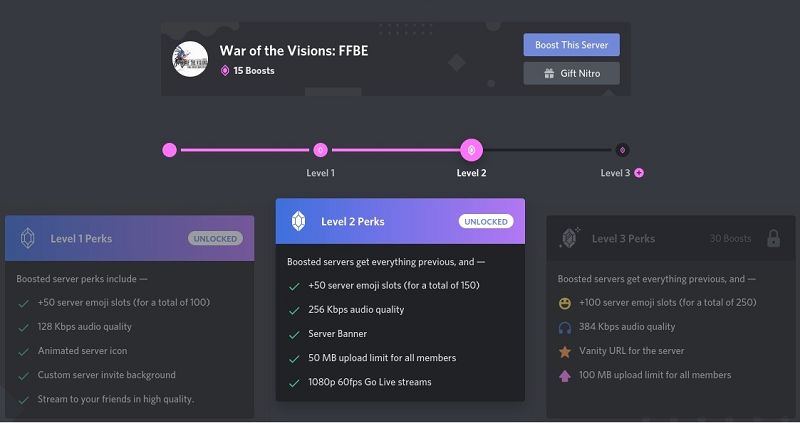Click the upload arrow icon for 100 MB limit
Image resolution: width=800 pixels, height=423 pixels.
(565, 376)
